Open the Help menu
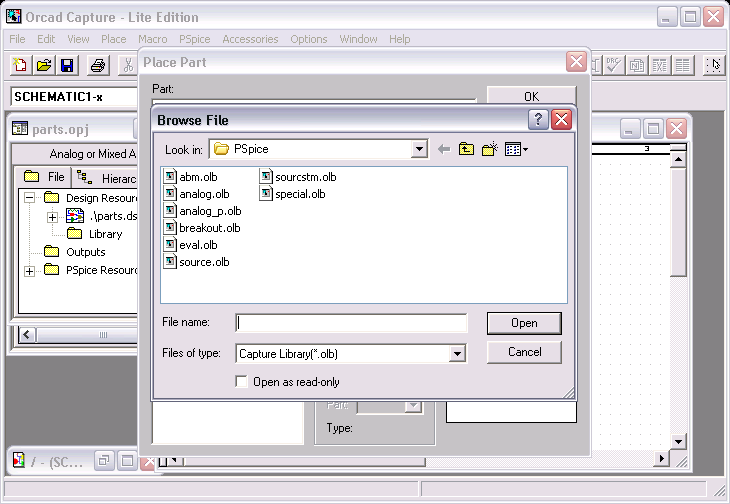Image resolution: width=730 pixels, height=504 pixels. pos(400,39)
